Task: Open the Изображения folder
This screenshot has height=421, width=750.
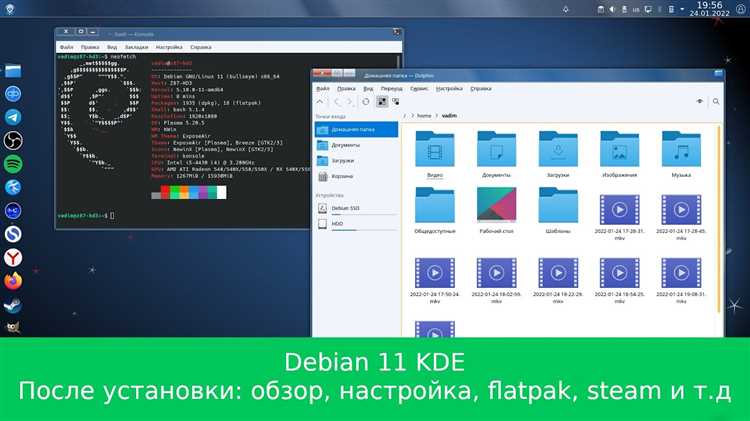Action: click(x=619, y=154)
